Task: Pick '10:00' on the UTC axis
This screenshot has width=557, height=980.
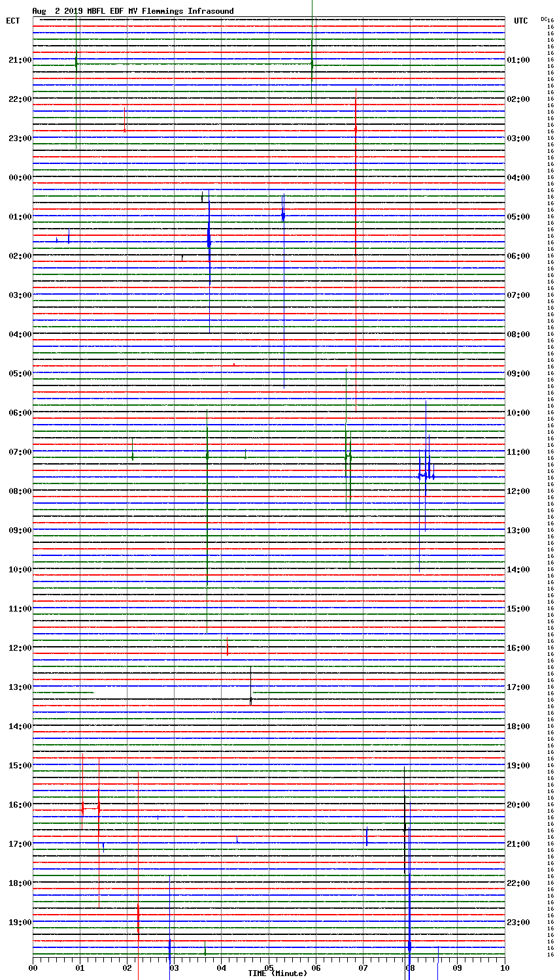Action: coord(518,413)
